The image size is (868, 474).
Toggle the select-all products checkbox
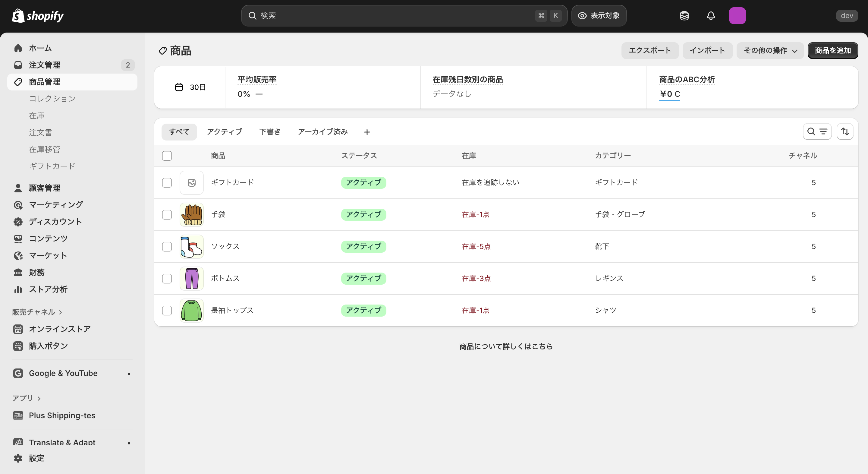pos(167,156)
